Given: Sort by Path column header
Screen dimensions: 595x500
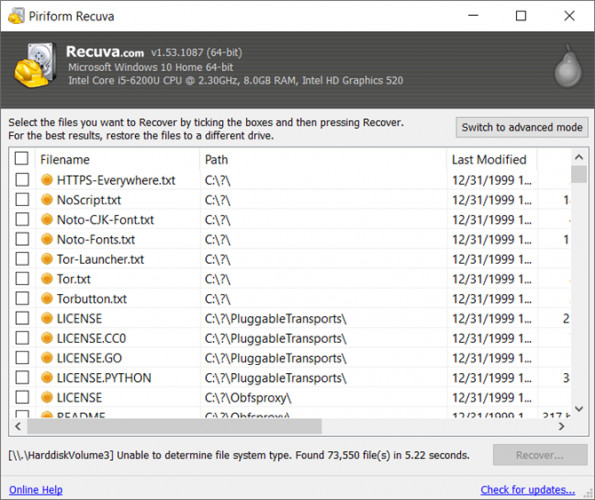Looking at the screenshot, I should click(323, 159).
